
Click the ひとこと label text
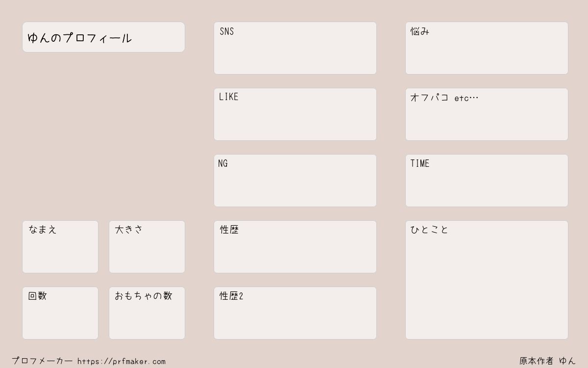(x=429, y=230)
